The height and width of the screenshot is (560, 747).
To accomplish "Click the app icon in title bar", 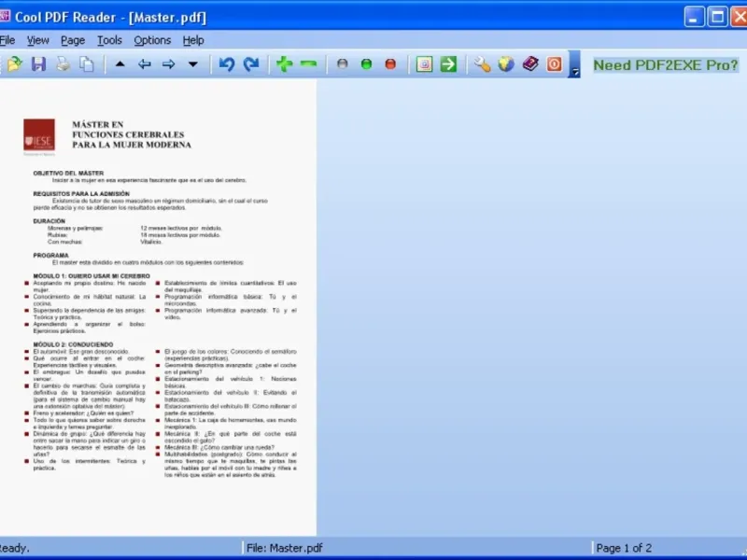I will point(5,17).
